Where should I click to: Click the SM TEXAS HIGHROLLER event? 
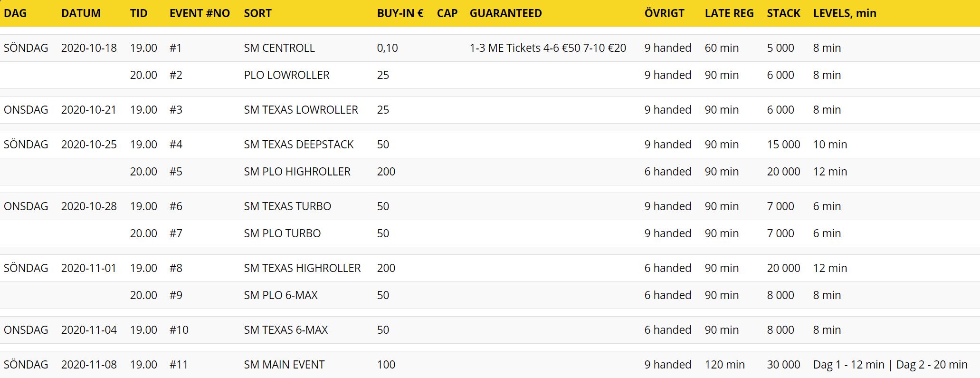[302, 268]
